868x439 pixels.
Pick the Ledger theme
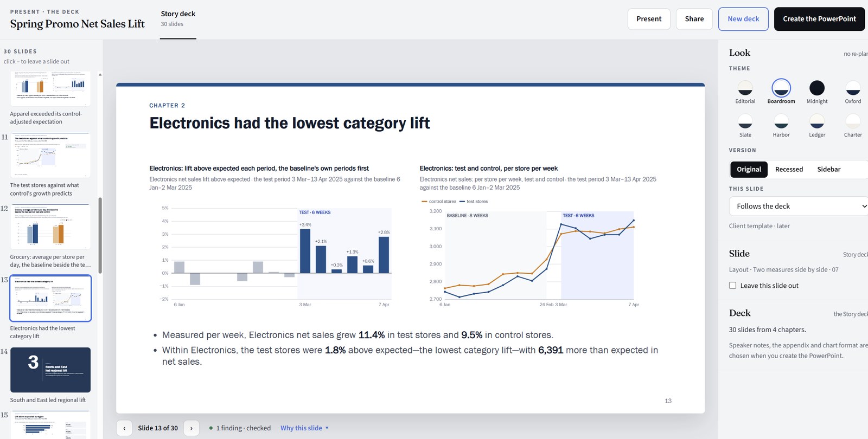817,121
